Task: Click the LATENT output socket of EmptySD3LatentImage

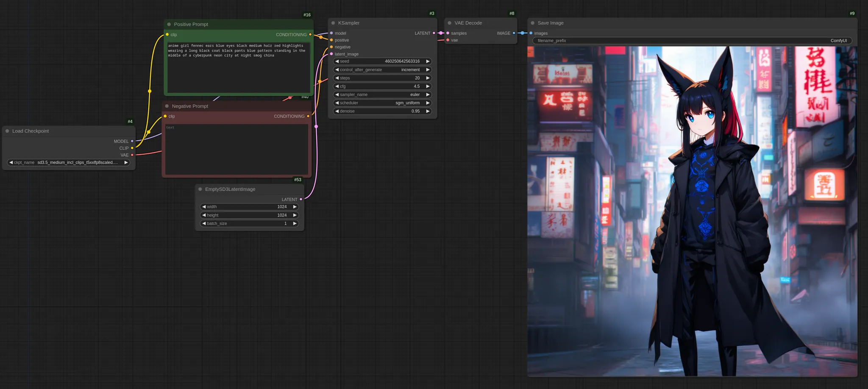Action: point(301,199)
